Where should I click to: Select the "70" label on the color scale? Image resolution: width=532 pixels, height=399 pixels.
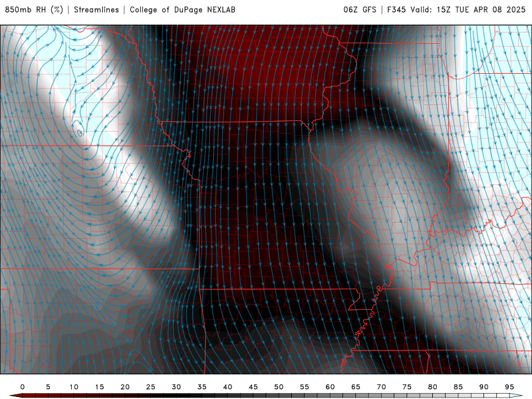pos(381,387)
